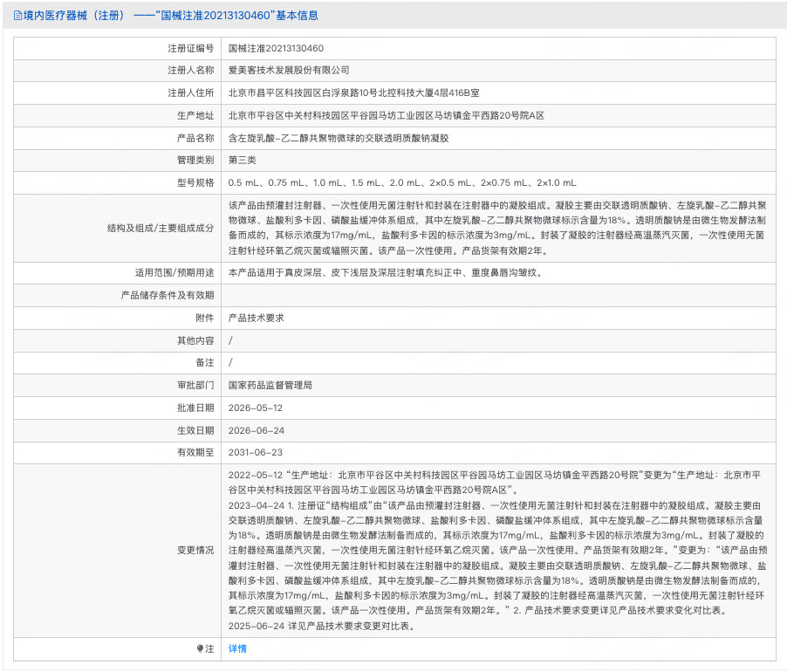This screenshot has height=672, width=787.
Task: Click the 结构及组成 description paragraph
Action: click(497, 228)
